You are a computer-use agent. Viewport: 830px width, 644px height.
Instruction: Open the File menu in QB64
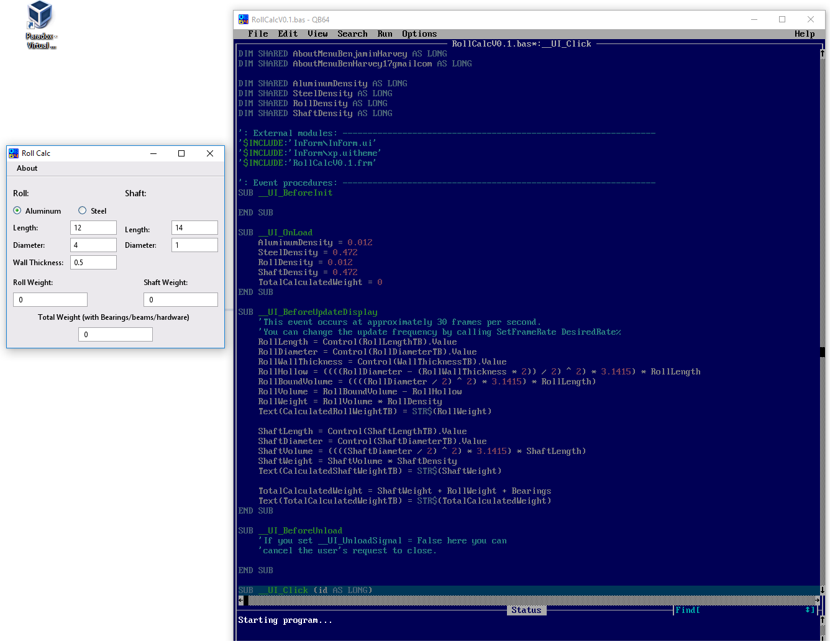pyautogui.click(x=258, y=34)
